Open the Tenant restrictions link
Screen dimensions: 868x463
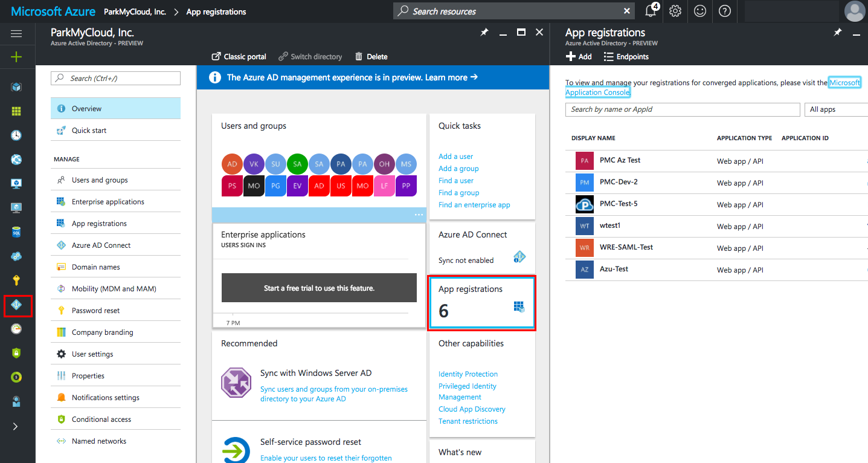pos(468,421)
